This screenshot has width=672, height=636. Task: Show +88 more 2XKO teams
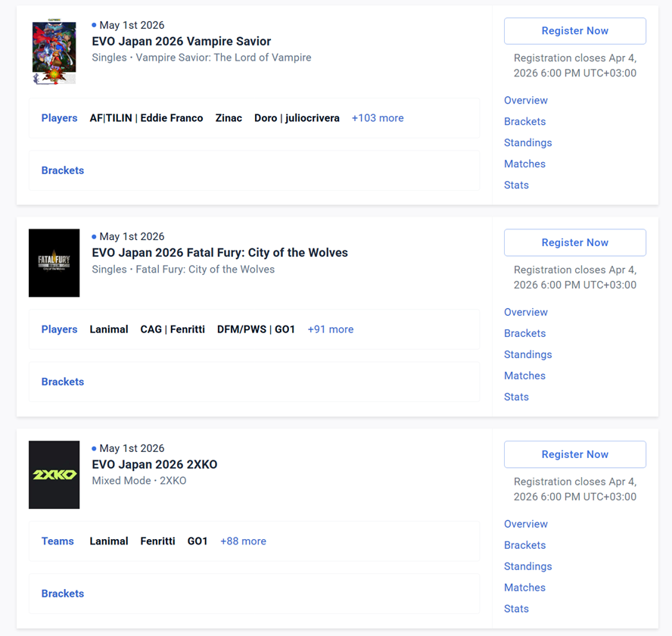click(243, 541)
